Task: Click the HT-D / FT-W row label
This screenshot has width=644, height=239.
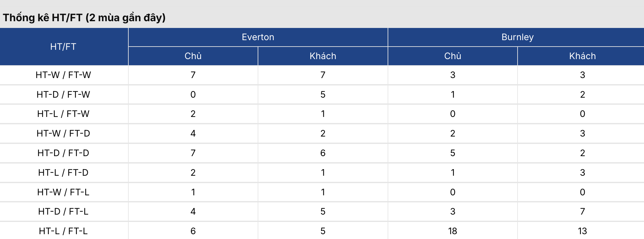Action: tap(63, 95)
